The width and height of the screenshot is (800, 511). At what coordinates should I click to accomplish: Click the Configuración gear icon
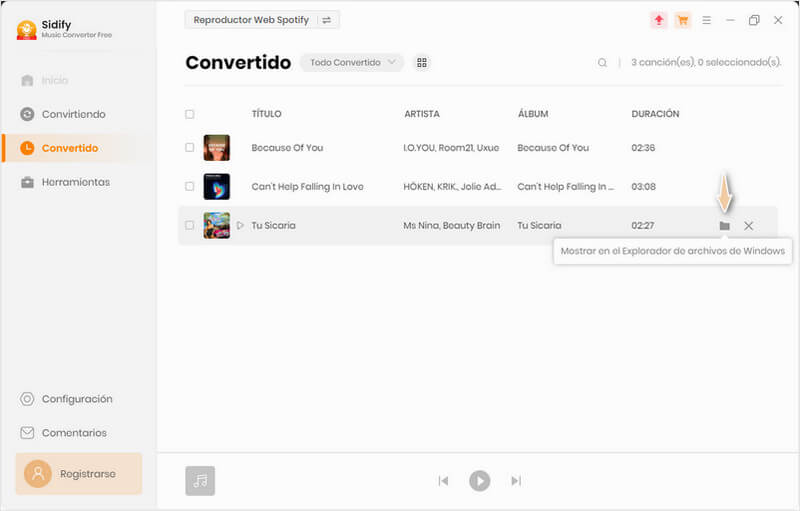27,399
